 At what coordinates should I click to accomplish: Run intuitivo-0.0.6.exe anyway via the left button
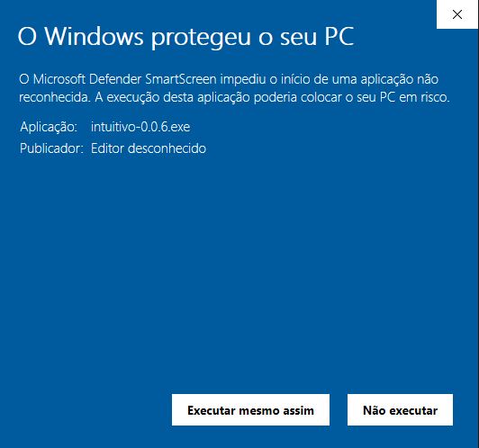tap(250, 410)
